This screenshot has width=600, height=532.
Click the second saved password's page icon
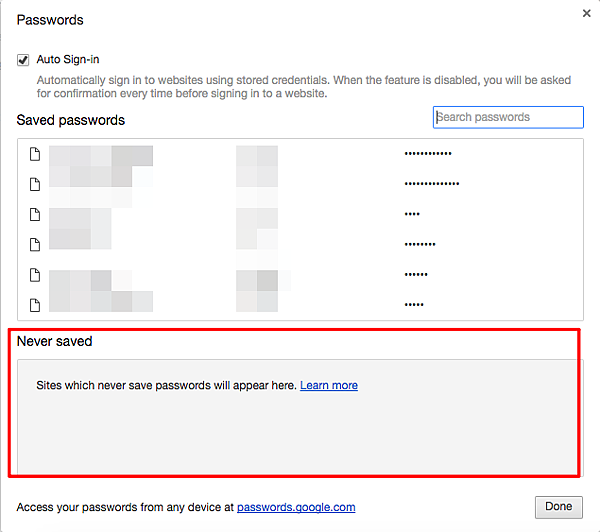[34, 184]
